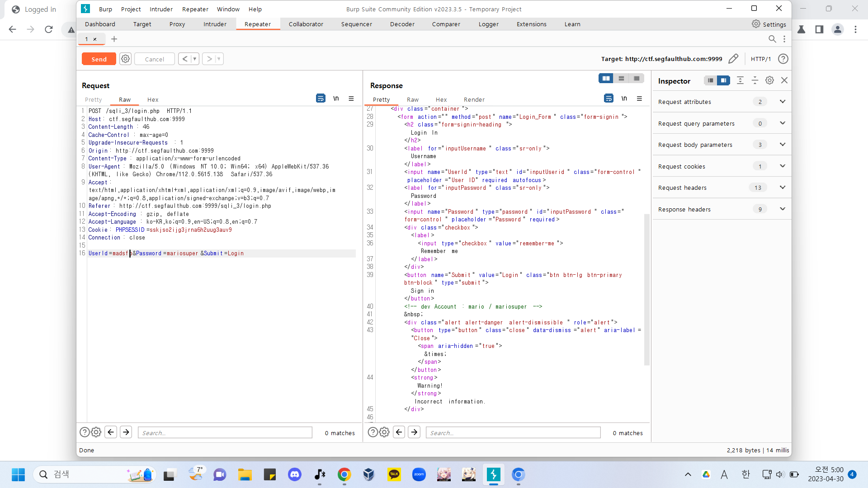Add a new Repeater tab with plus
The width and height of the screenshot is (868, 488).
pos(114,39)
